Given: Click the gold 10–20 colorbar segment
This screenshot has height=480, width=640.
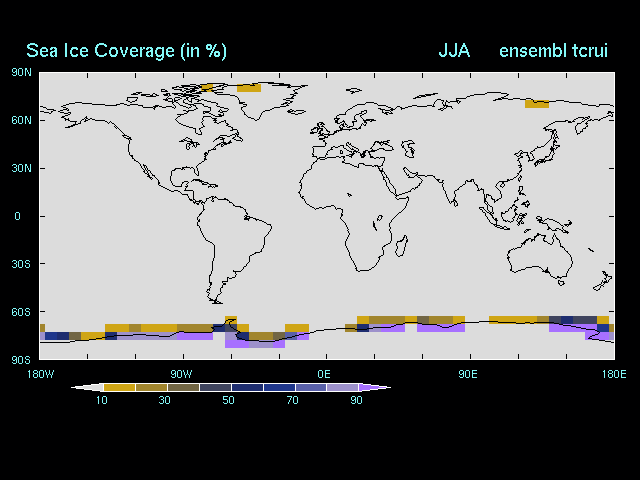Looking at the screenshot, I should 118,387.
